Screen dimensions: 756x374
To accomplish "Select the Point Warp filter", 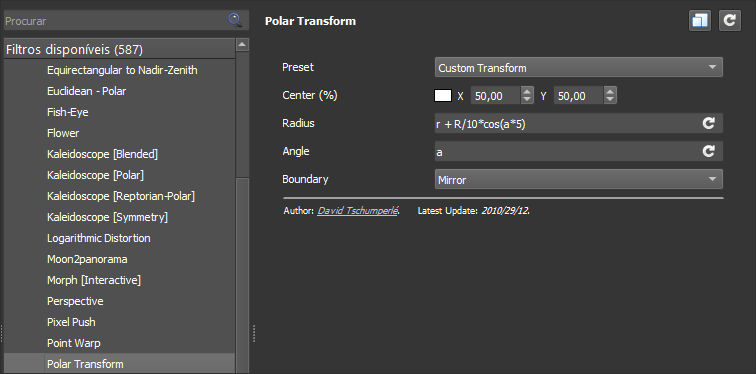I will pyautogui.click(x=74, y=343).
